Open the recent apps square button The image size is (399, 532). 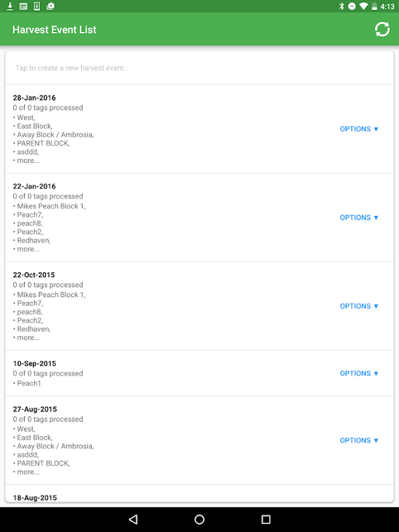click(266, 519)
